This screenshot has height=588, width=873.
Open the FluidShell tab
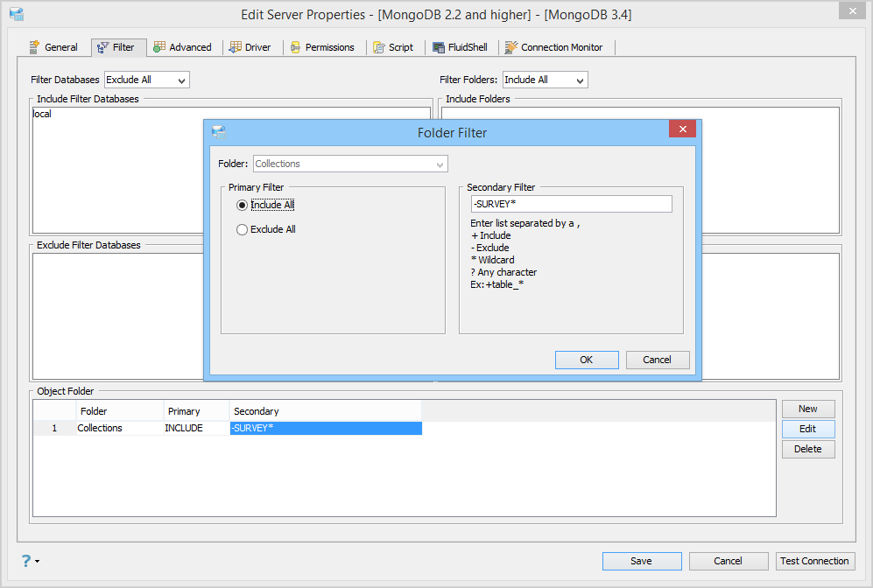[460, 47]
